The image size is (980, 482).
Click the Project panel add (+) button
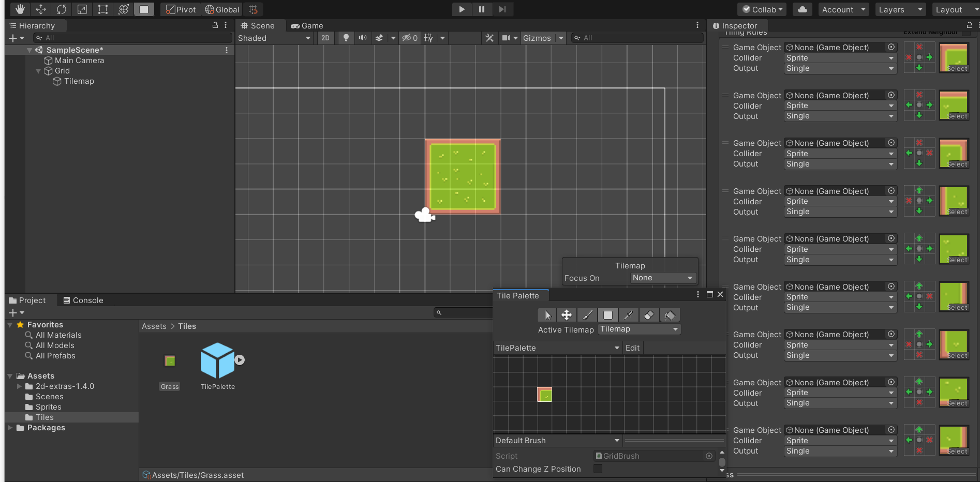17,313
